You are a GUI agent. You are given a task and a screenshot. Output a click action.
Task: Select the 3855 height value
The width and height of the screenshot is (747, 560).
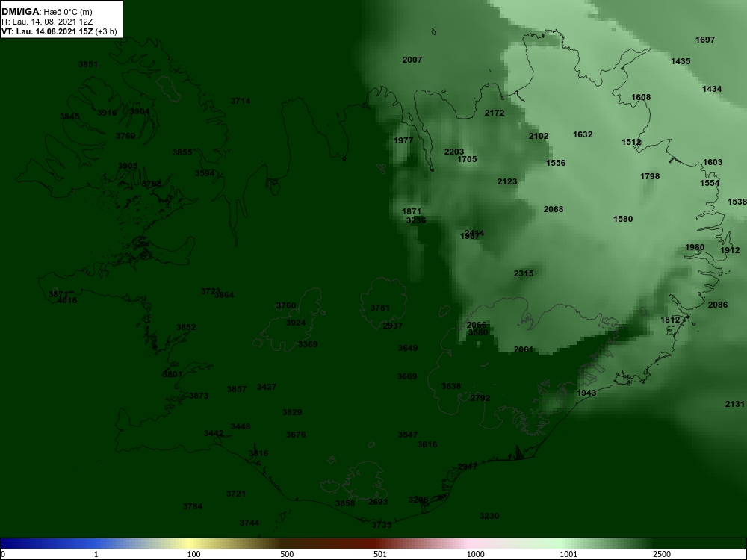[x=182, y=152]
